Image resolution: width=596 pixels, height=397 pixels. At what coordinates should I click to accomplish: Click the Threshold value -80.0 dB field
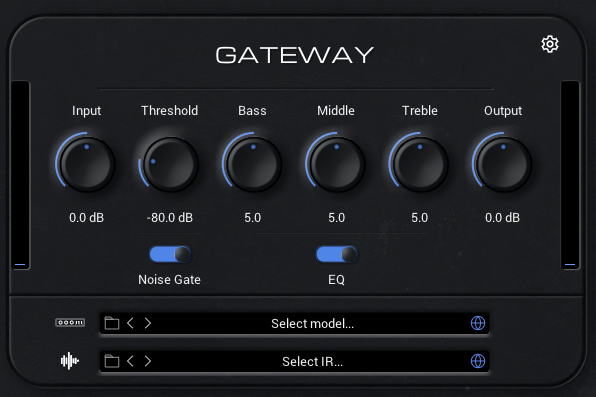[x=170, y=218]
